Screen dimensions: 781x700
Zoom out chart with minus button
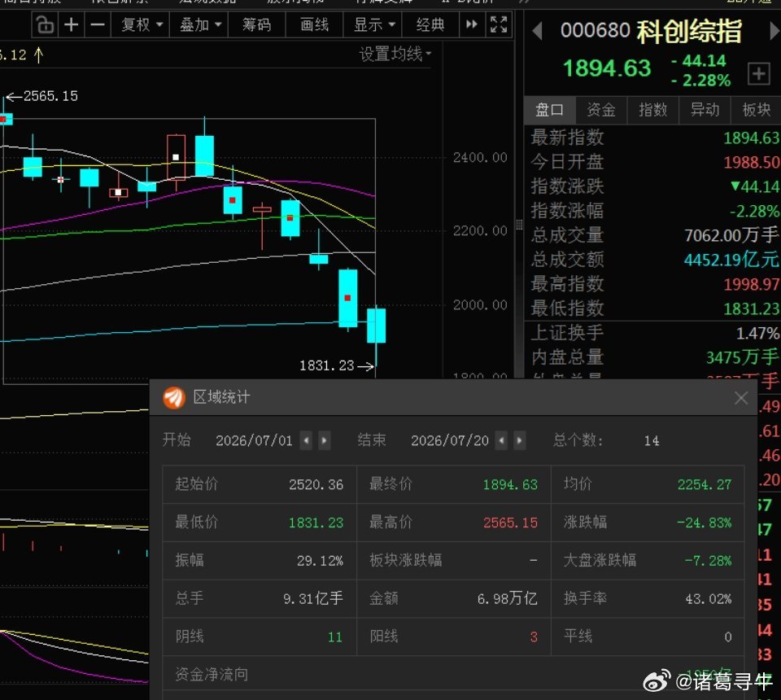click(98, 24)
